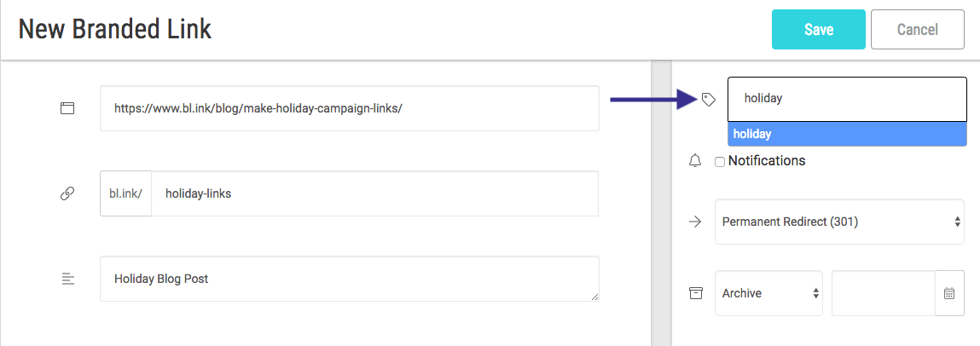The width and height of the screenshot is (980, 346).
Task: Enable the Notifications checkbox
Action: tap(720, 162)
